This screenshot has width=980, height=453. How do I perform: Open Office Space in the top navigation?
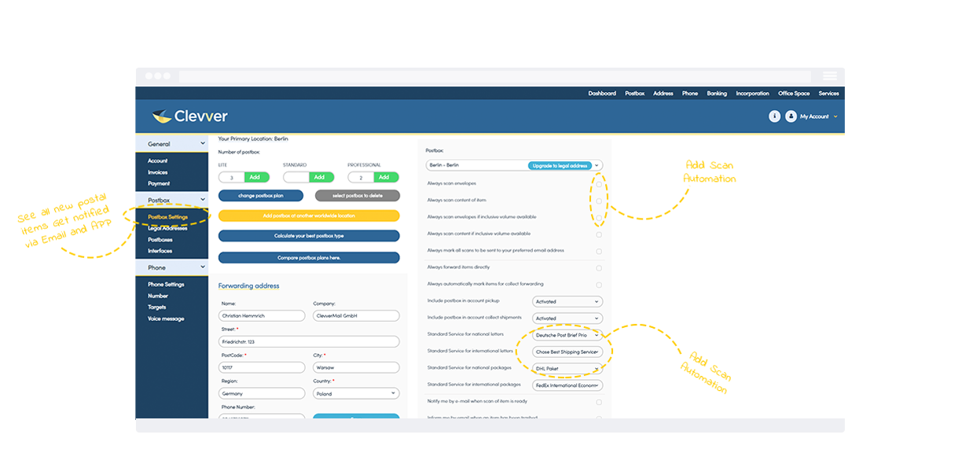(x=794, y=94)
